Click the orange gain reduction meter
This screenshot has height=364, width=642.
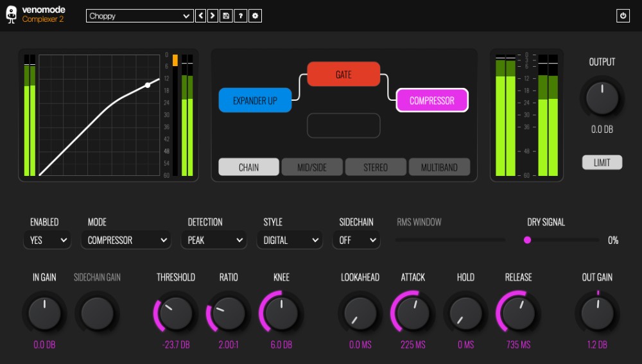(175, 60)
